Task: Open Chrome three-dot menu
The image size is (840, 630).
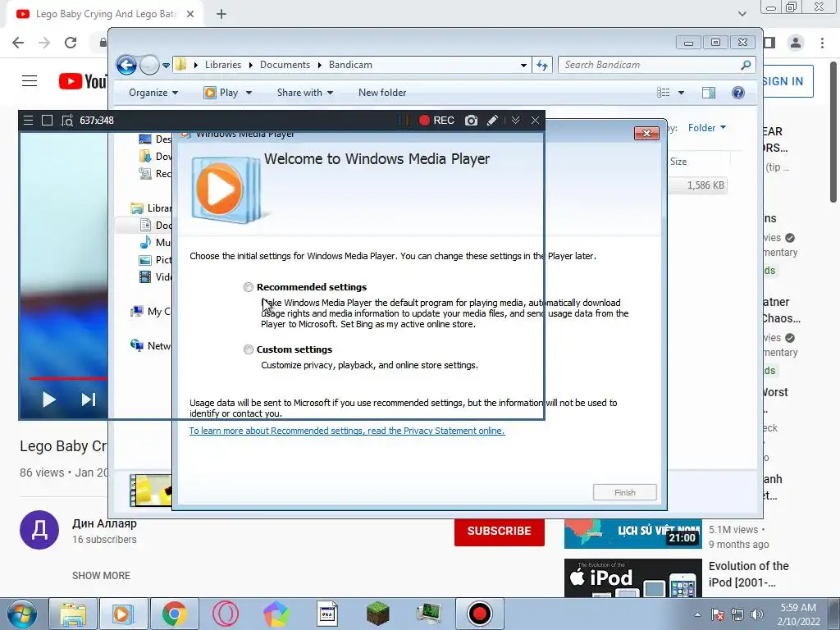Action: pyautogui.click(x=822, y=43)
